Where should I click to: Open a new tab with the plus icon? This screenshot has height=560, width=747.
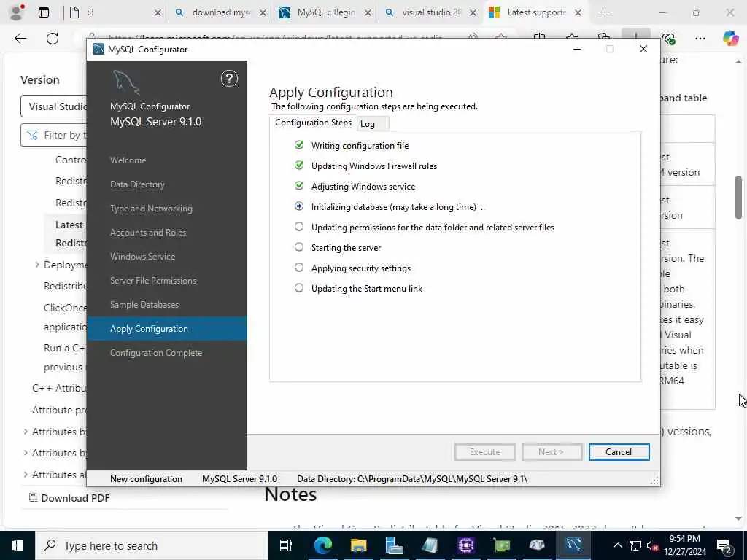tap(605, 12)
